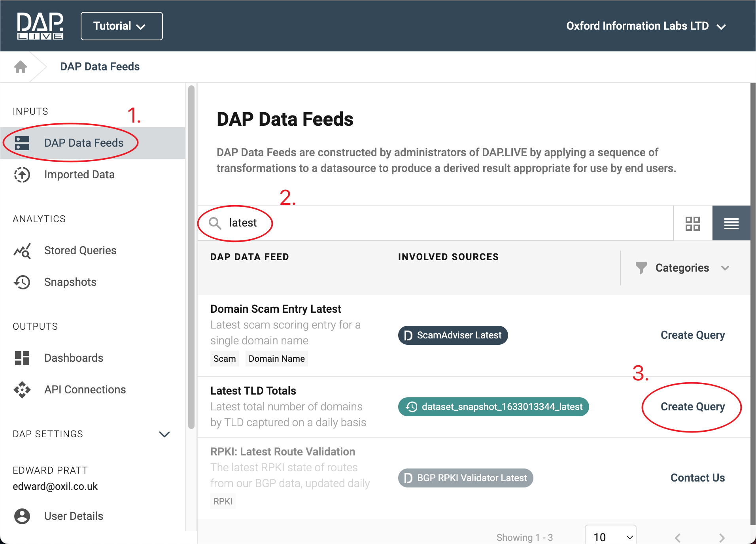This screenshot has height=544, width=756.
Task: Click the ScamAdviser Latest source badge
Action: tap(453, 335)
